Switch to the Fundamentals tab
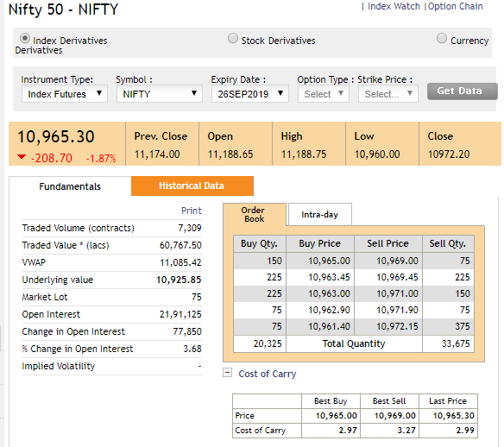 coord(70,186)
